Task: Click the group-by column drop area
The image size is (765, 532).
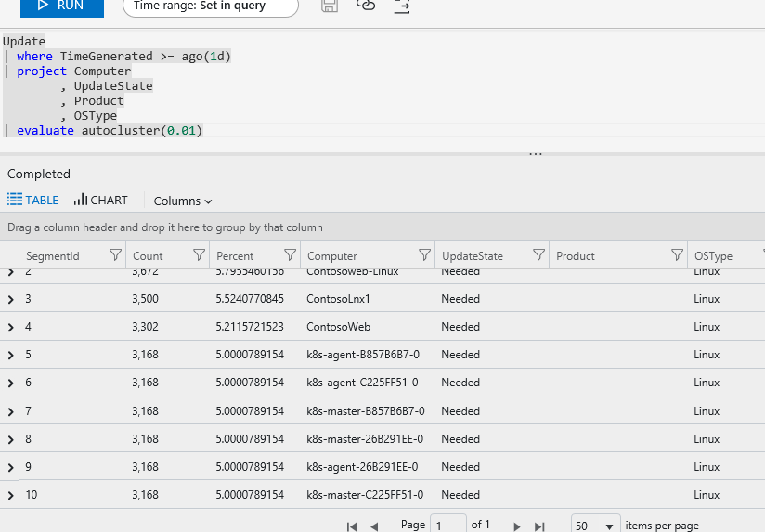Action: (382, 227)
